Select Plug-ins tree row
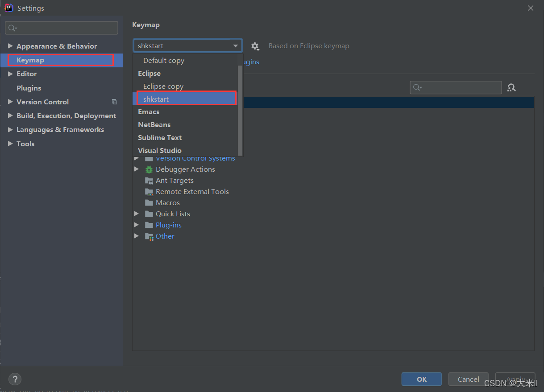544x392 pixels. click(x=333, y=225)
